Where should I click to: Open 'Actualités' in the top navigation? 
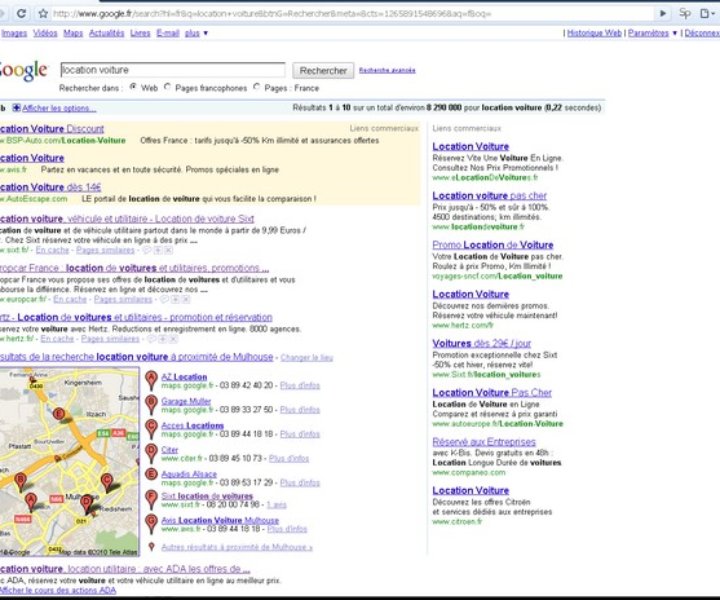(107, 33)
